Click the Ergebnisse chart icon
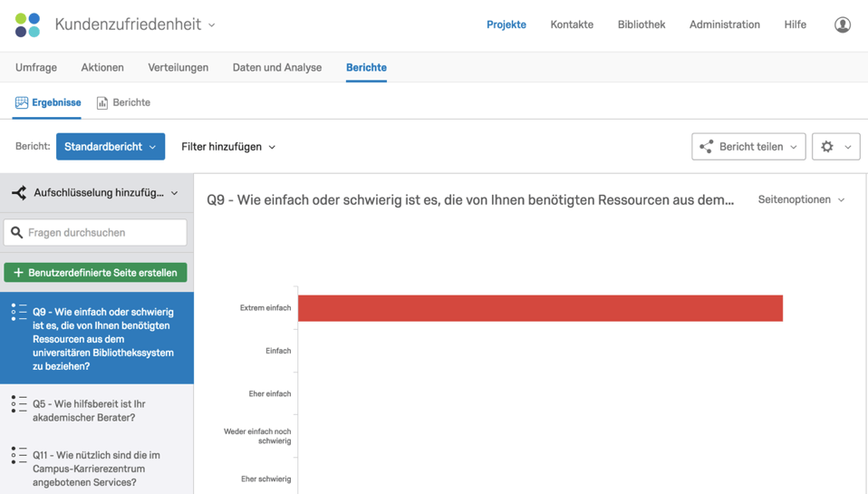This screenshot has height=494, width=868. (22, 102)
